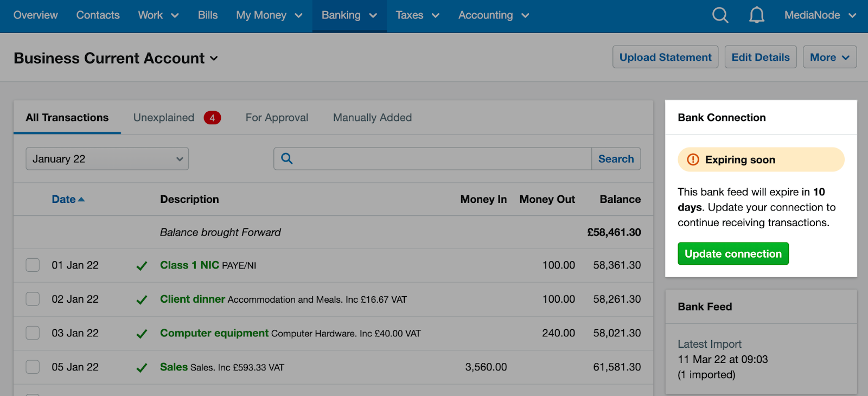
Task: Click the Edit Details button
Action: coord(761,57)
